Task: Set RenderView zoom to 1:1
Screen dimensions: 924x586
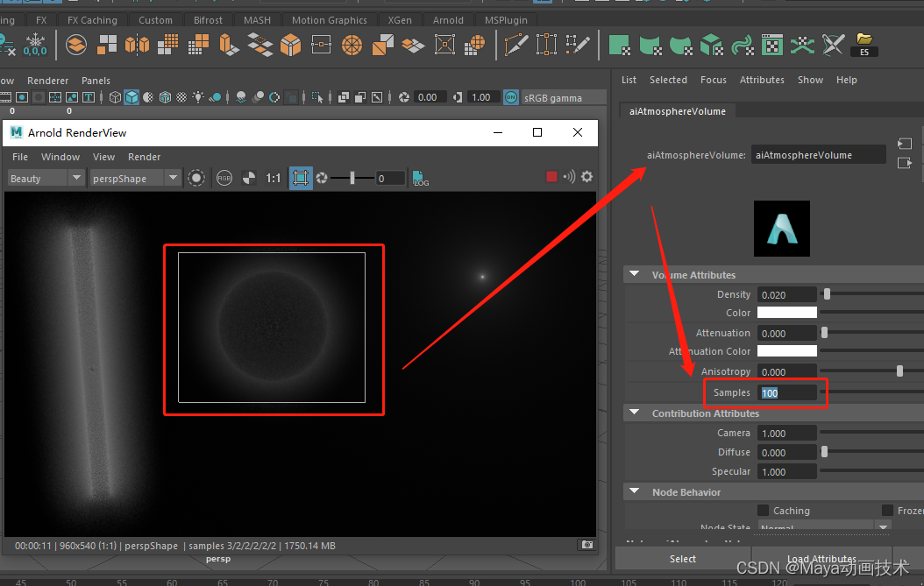Action: (274, 178)
